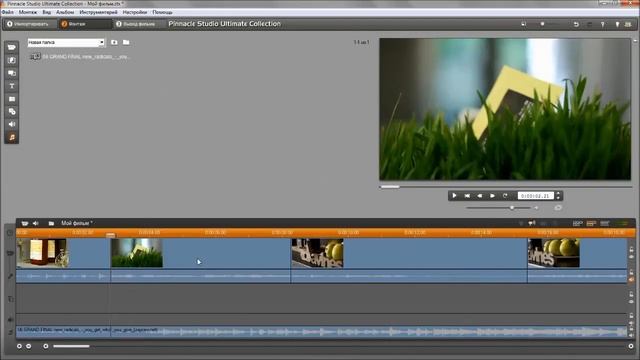Decrease timecode with the down stepper arrow
This screenshot has height=360, width=640.
[558, 198]
